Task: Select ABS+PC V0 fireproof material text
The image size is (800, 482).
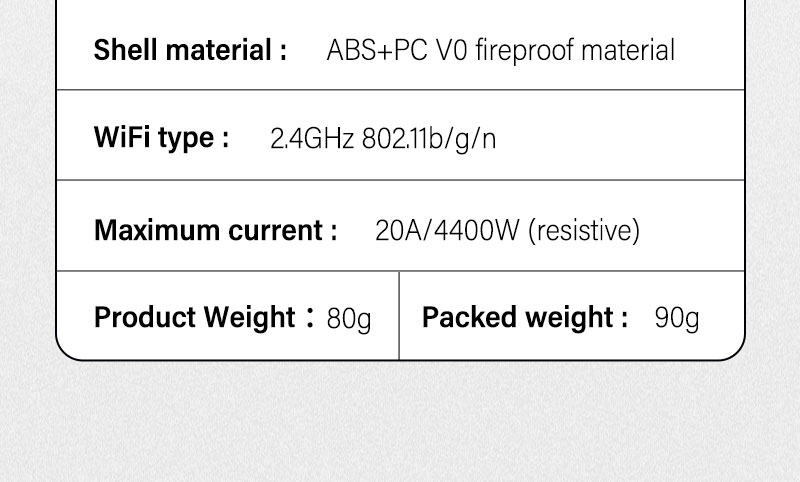Action: tap(501, 50)
